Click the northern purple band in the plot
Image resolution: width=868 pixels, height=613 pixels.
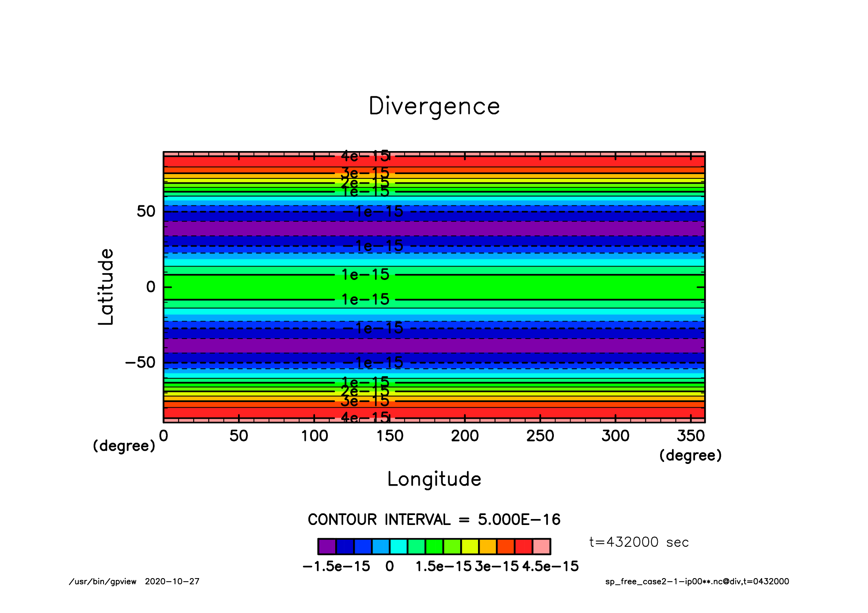(434, 228)
